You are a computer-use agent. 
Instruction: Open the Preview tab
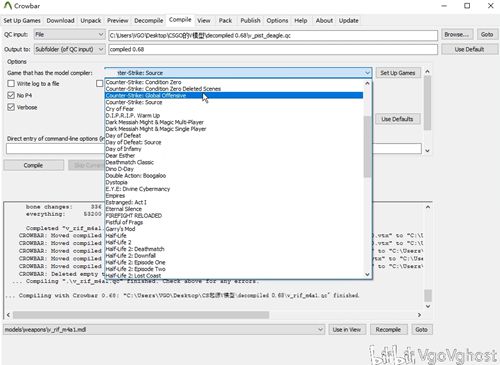[117, 21]
